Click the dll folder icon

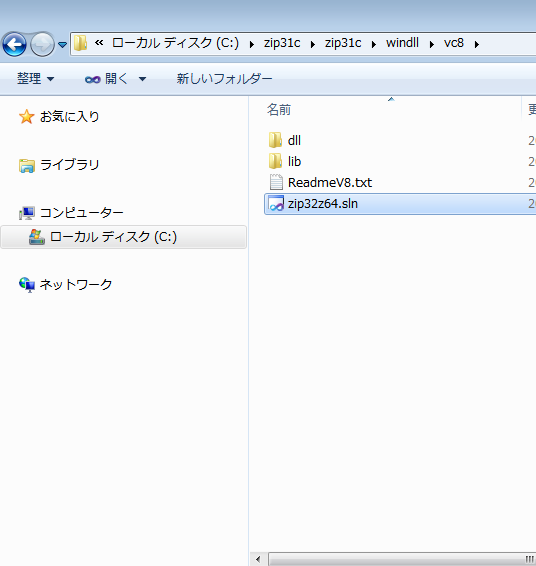coord(275,140)
